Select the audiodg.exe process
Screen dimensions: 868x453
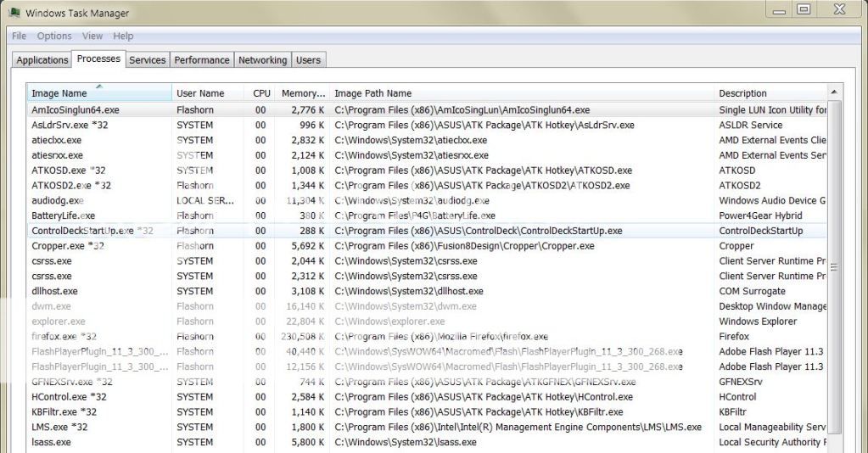(x=426, y=200)
